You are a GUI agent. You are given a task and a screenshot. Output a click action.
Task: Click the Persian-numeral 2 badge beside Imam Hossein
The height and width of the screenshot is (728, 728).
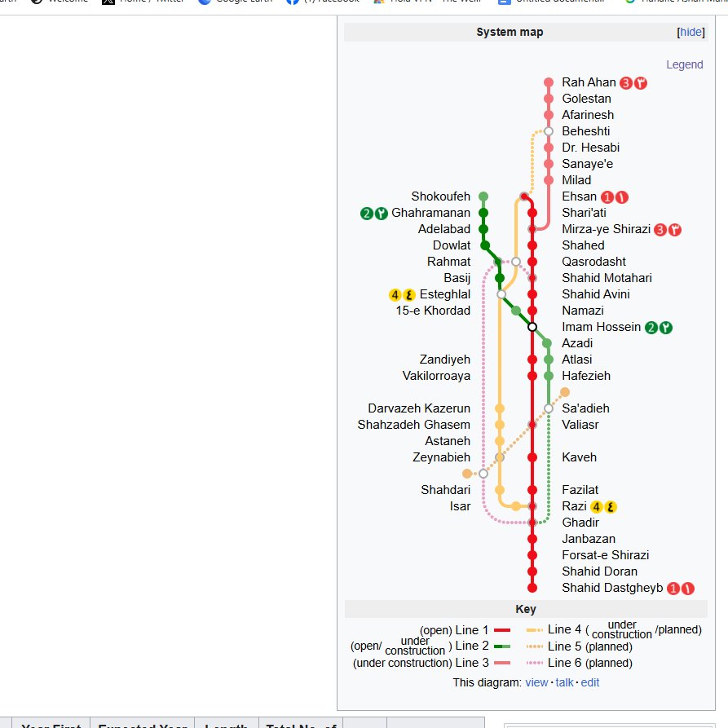tap(666, 328)
